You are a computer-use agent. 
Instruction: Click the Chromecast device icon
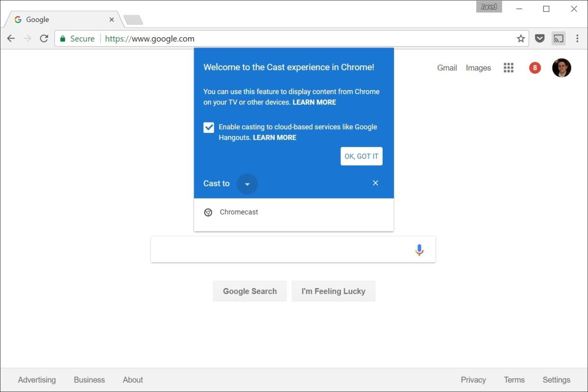point(208,212)
